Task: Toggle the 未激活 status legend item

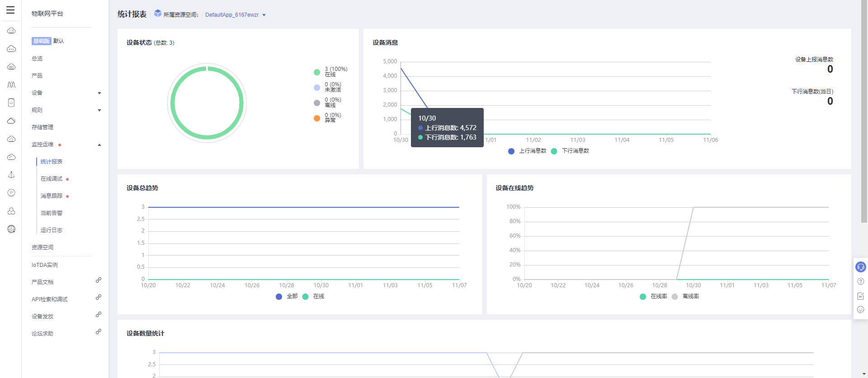Action: pos(328,87)
